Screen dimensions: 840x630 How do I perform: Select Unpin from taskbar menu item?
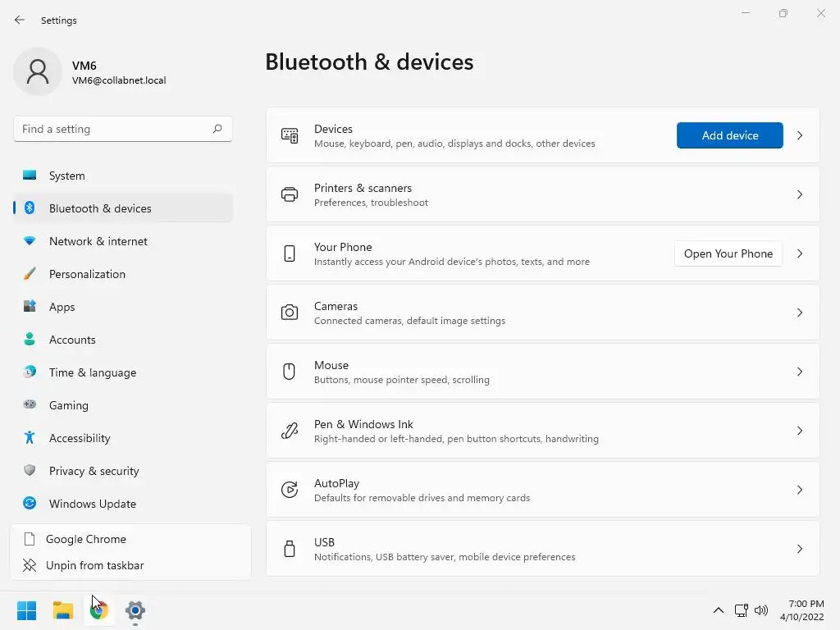pos(95,565)
